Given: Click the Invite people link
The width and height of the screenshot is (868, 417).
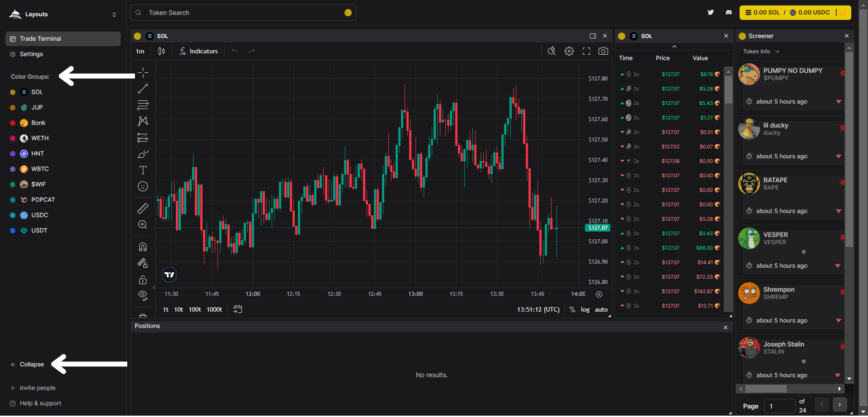Looking at the screenshot, I should [38, 388].
